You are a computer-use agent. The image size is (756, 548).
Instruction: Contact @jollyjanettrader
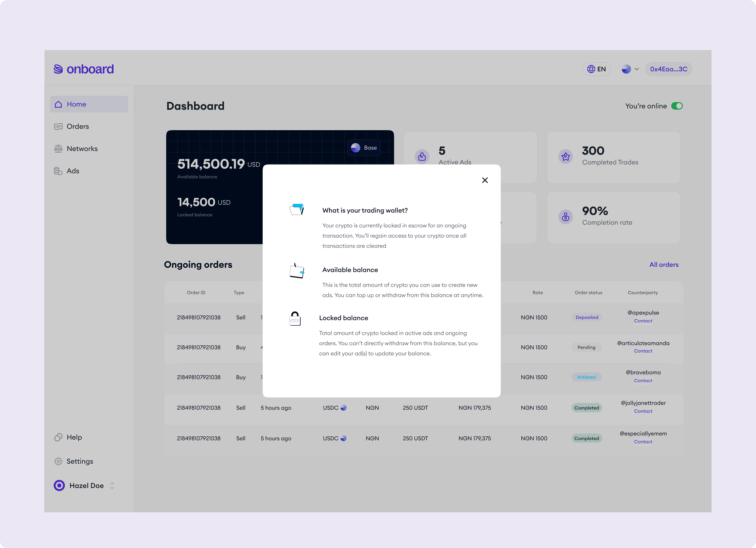coord(643,411)
